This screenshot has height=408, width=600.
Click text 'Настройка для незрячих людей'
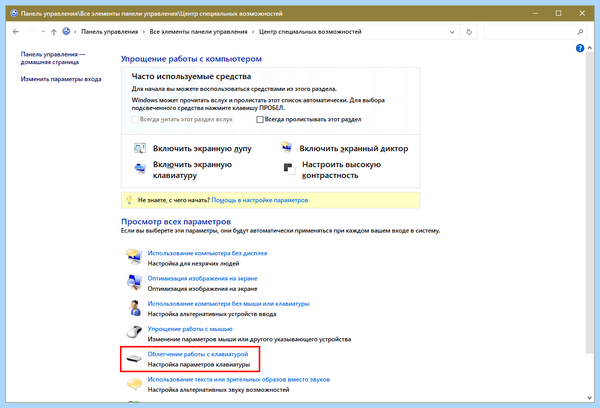(x=193, y=264)
